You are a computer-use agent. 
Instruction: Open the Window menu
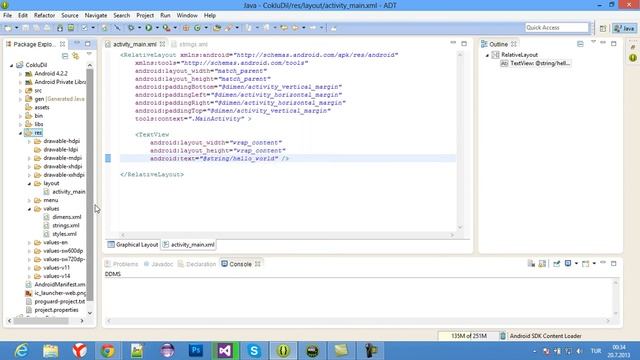pos(187,16)
